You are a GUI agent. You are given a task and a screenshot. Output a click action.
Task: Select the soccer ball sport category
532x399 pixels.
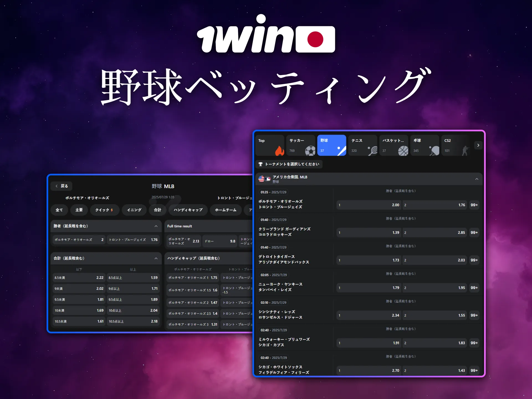click(x=301, y=145)
